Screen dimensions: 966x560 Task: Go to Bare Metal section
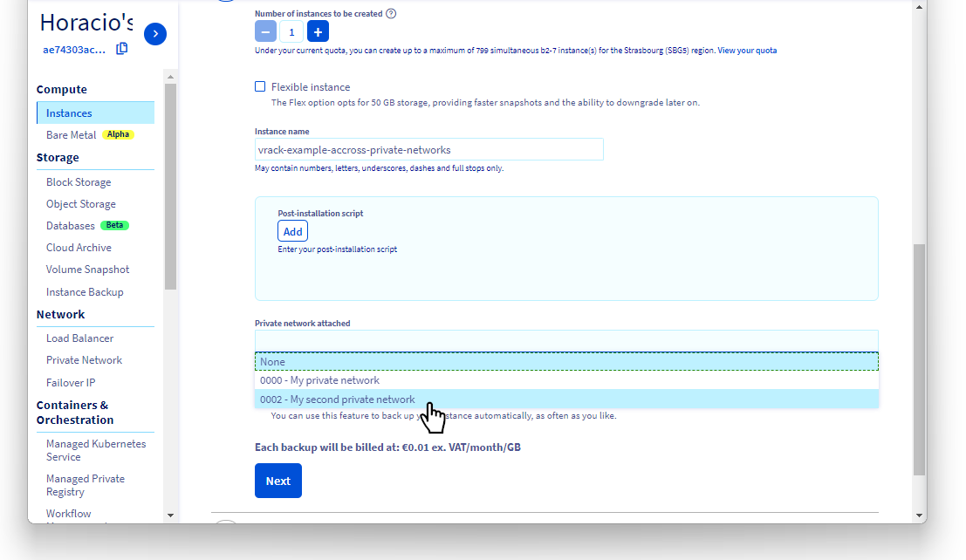(71, 135)
